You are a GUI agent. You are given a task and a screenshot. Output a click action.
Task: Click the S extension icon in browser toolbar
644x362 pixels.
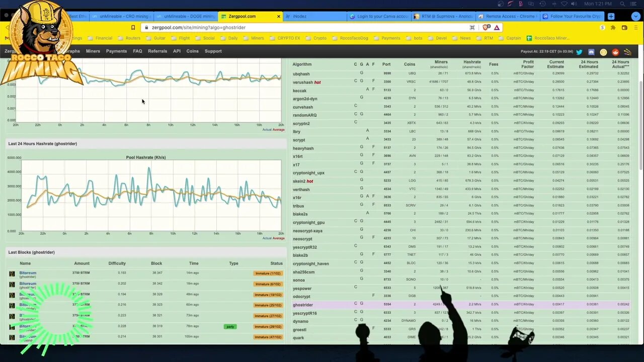[603, 28]
